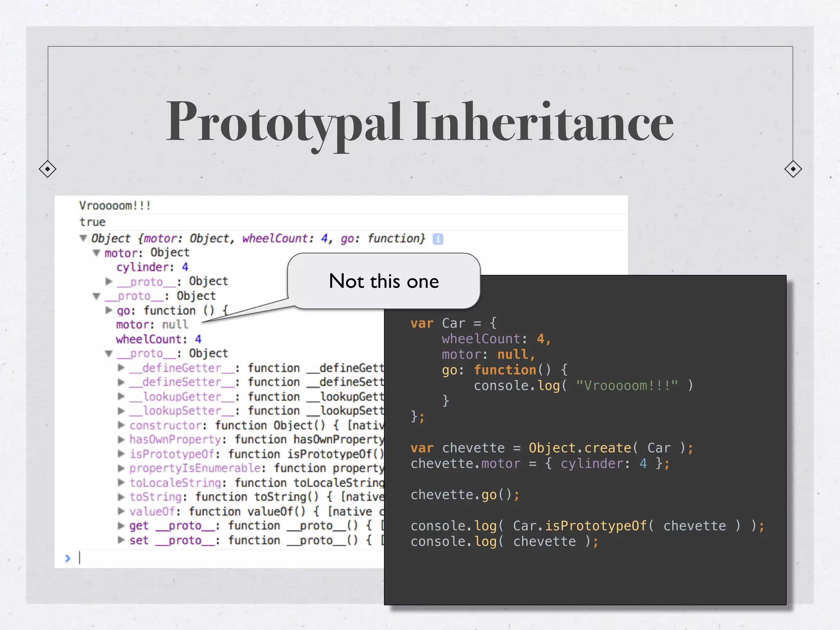
Task: Click the 'Not this one' callout bubble
Action: 383,281
